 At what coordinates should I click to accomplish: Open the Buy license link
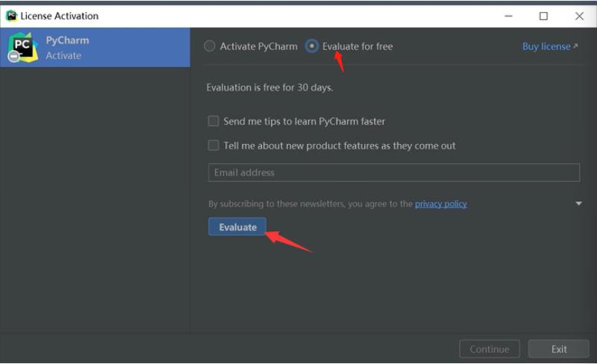pos(550,46)
